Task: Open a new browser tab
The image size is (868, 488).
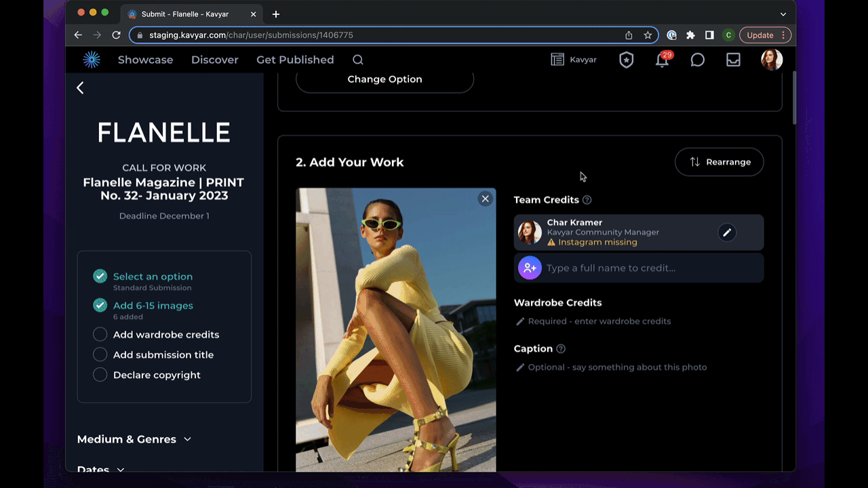Action: (x=276, y=14)
